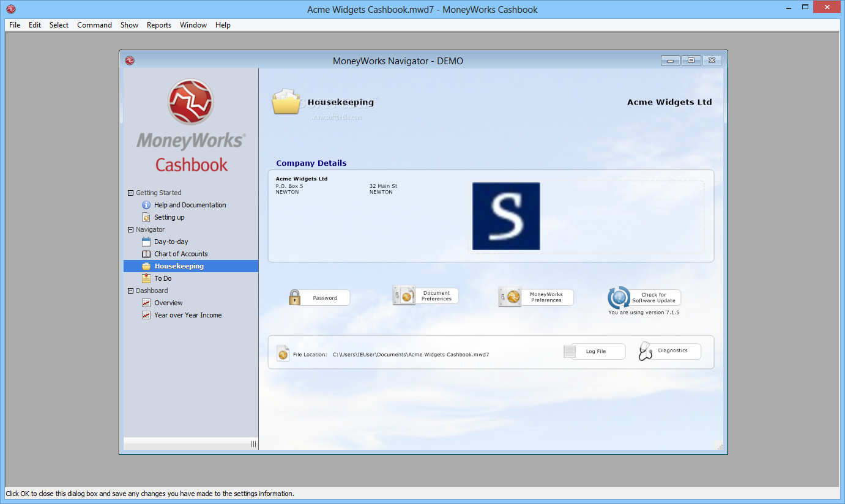Collapse the Getting Started section
Screen dimensions: 845x504
point(130,193)
